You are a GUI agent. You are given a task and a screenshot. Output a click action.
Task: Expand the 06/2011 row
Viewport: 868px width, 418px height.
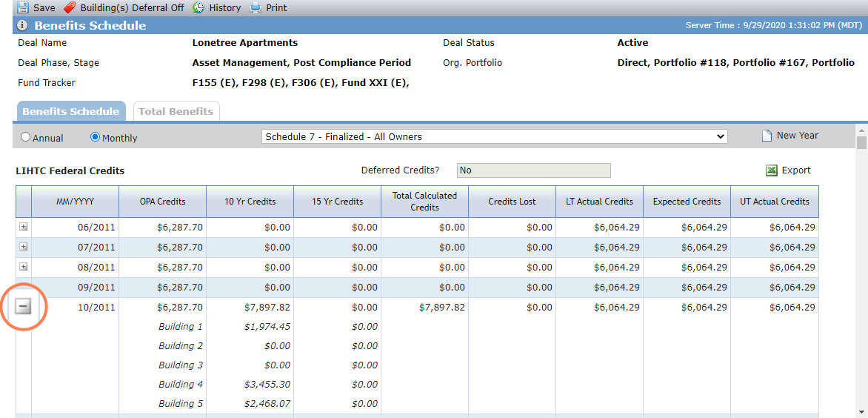(x=23, y=227)
